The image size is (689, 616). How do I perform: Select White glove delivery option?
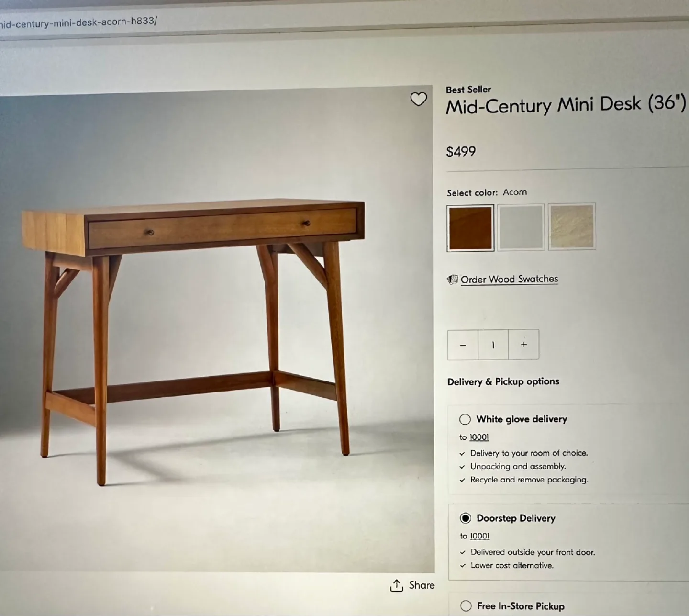pyautogui.click(x=465, y=419)
